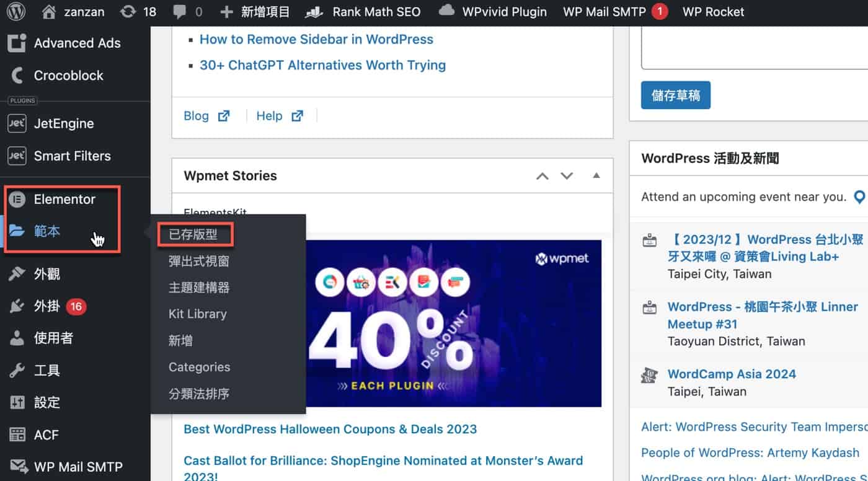Image resolution: width=868 pixels, height=481 pixels.
Task: Click the WP Mail SMTP envelope icon
Action: pos(19,466)
